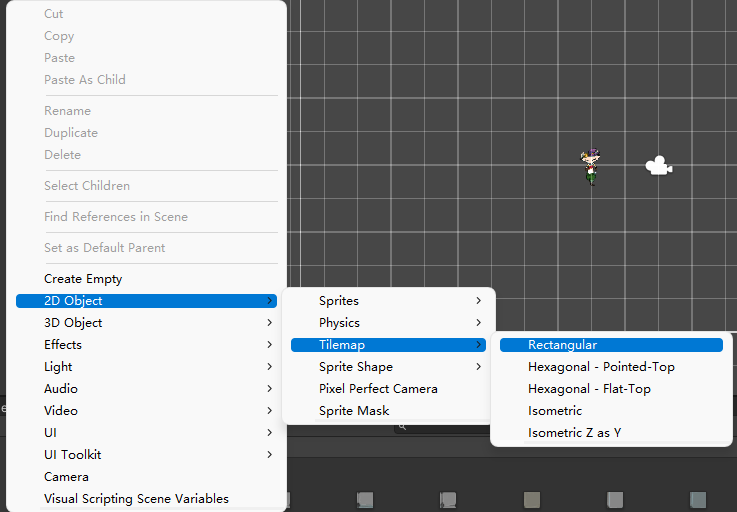The width and height of the screenshot is (737, 512).
Task: Open the Audio submenu
Action: (146, 389)
